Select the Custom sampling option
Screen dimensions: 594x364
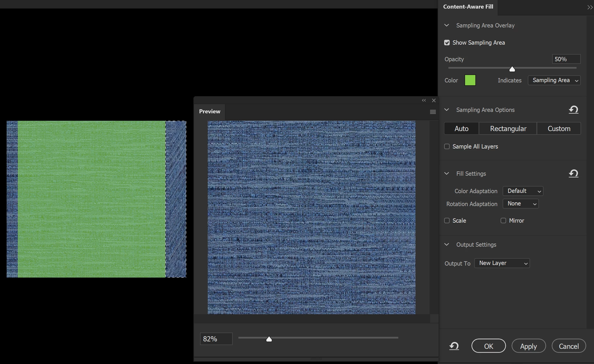coord(559,129)
